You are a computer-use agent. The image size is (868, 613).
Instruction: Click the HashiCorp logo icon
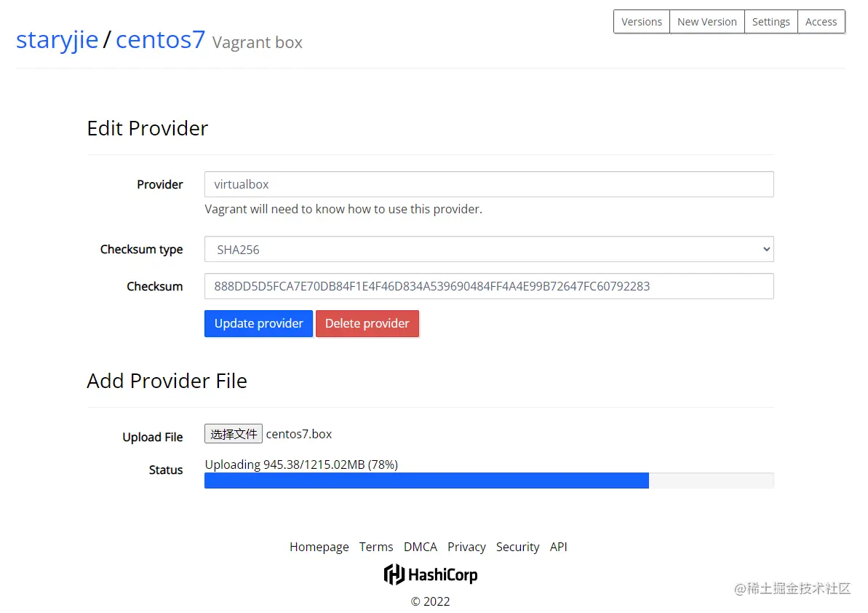click(x=431, y=575)
